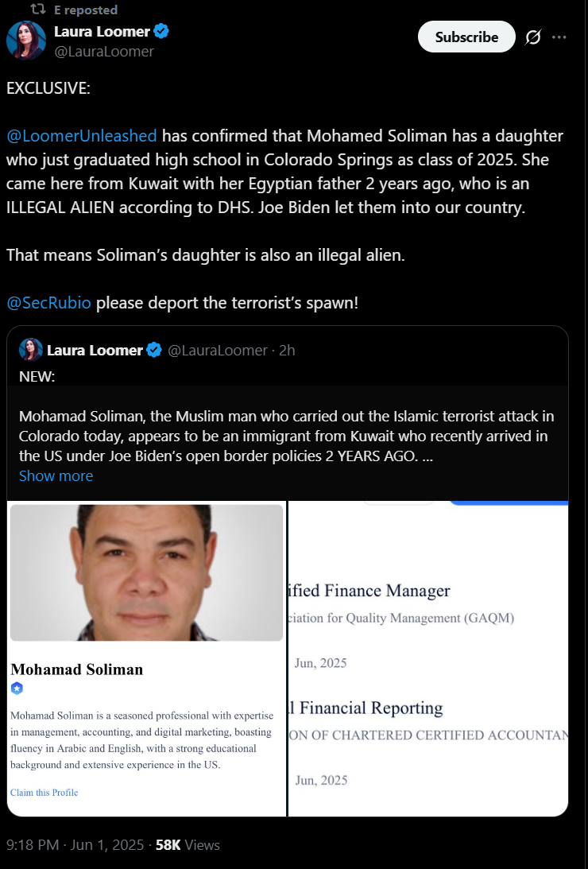Open the @SecRubio mention link
The width and height of the screenshot is (588, 869).
[48, 303]
